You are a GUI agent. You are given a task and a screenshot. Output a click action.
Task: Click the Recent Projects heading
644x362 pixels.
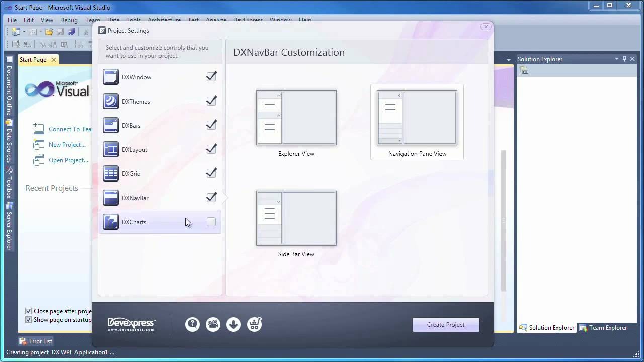tap(52, 188)
